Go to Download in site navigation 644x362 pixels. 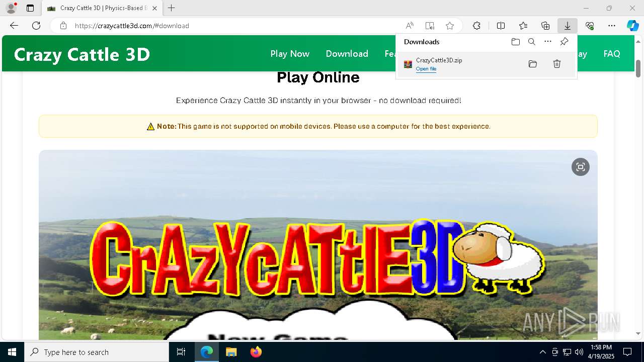click(x=347, y=54)
